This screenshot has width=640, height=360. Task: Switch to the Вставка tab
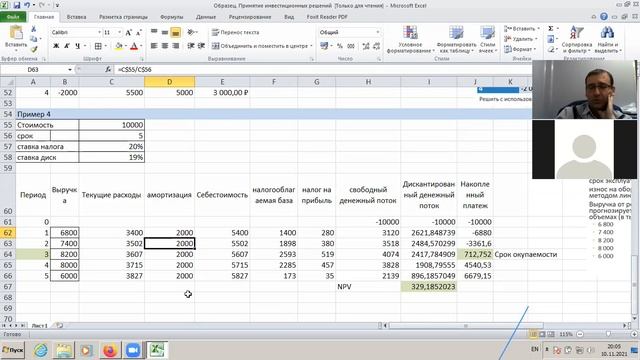(76, 17)
